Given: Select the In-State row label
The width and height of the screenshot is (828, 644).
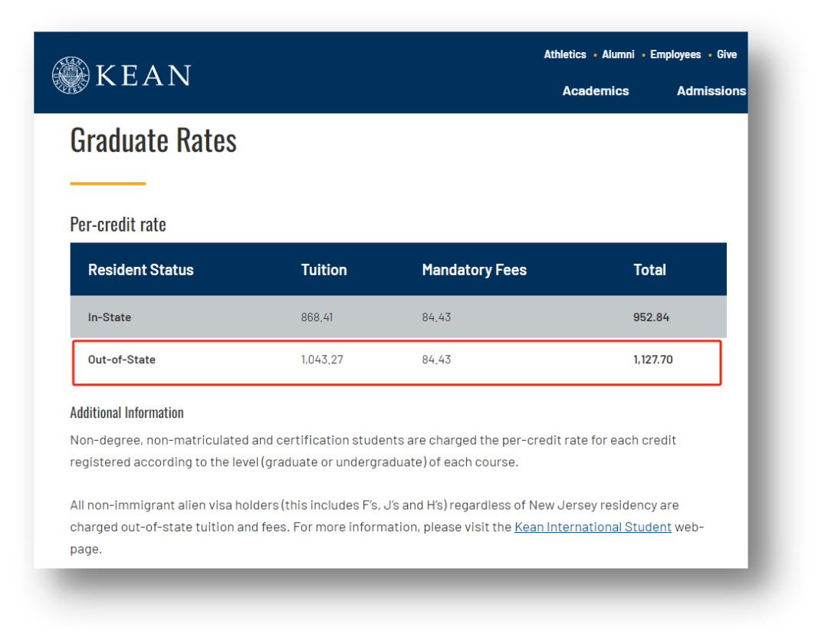Looking at the screenshot, I should pyautogui.click(x=110, y=317).
